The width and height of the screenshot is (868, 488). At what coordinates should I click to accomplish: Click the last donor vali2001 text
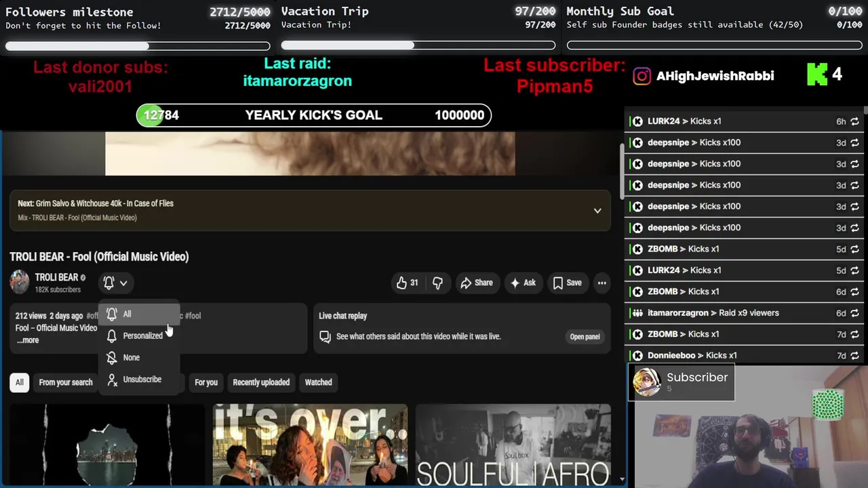pyautogui.click(x=100, y=87)
